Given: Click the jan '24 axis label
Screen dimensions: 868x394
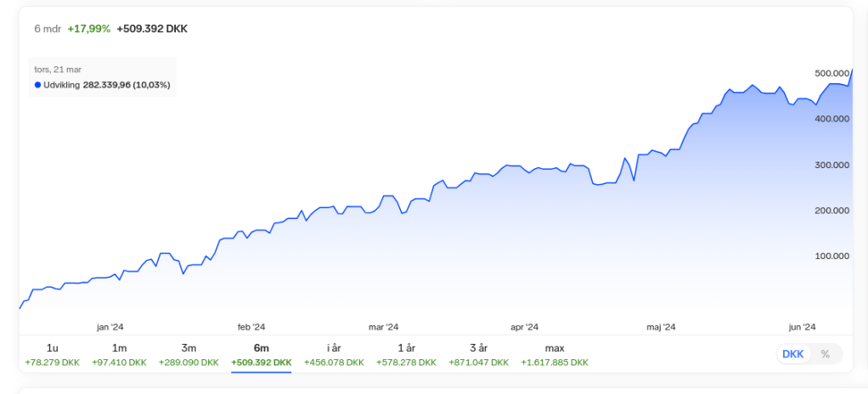Looking at the screenshot, I should [110, 327].
